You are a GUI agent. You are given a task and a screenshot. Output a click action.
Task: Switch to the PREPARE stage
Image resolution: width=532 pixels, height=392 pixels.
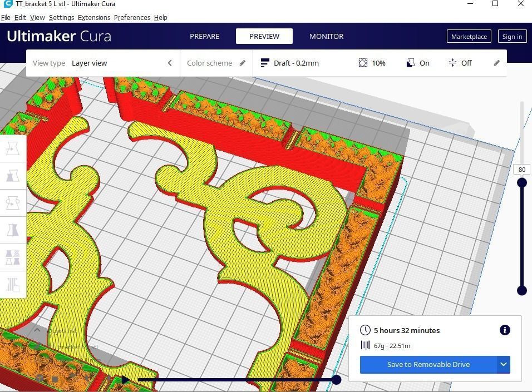point(205,36)
